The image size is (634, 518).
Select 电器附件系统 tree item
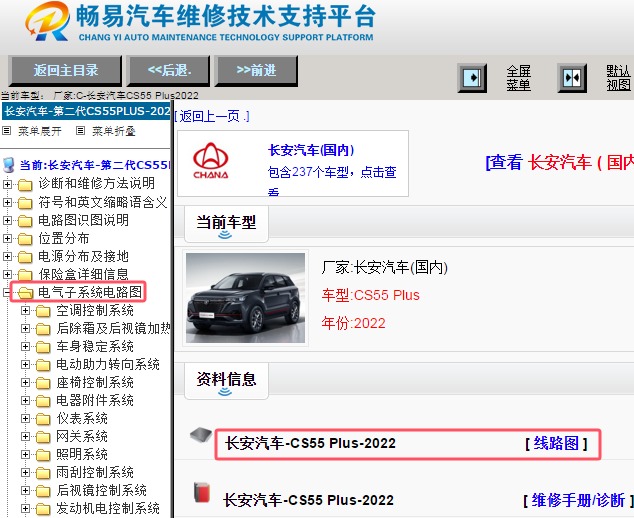click(95, 400)
